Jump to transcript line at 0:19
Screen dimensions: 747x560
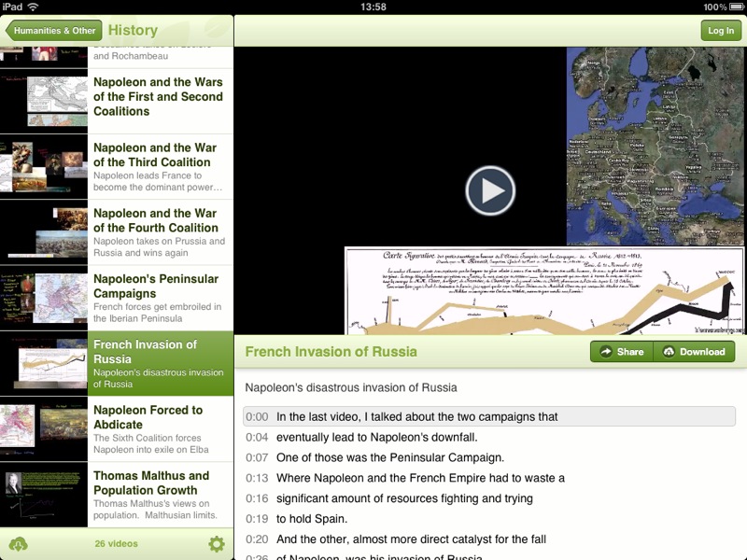tap(489, 519)
